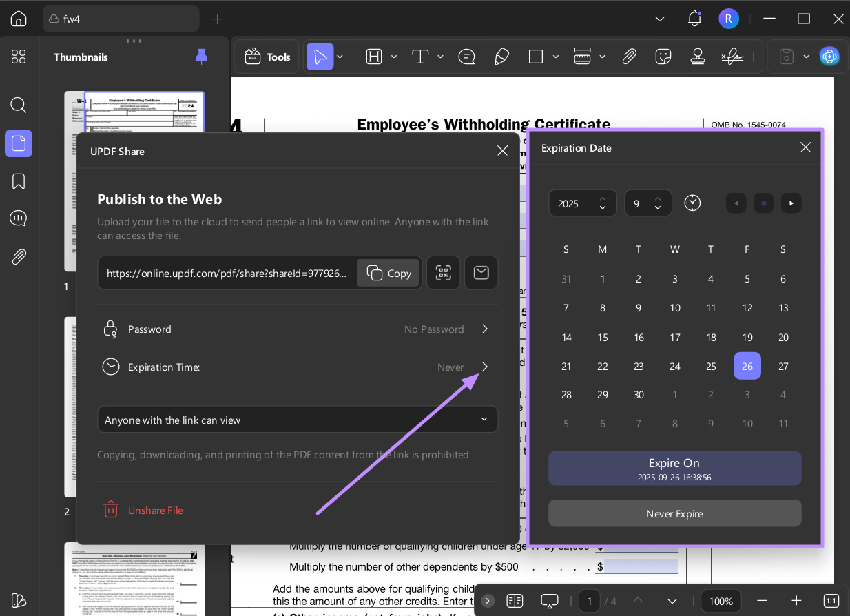The width and height of the screenshot is (850, 616).
Task: Select the Stamp tool
Action: (698, 57)
